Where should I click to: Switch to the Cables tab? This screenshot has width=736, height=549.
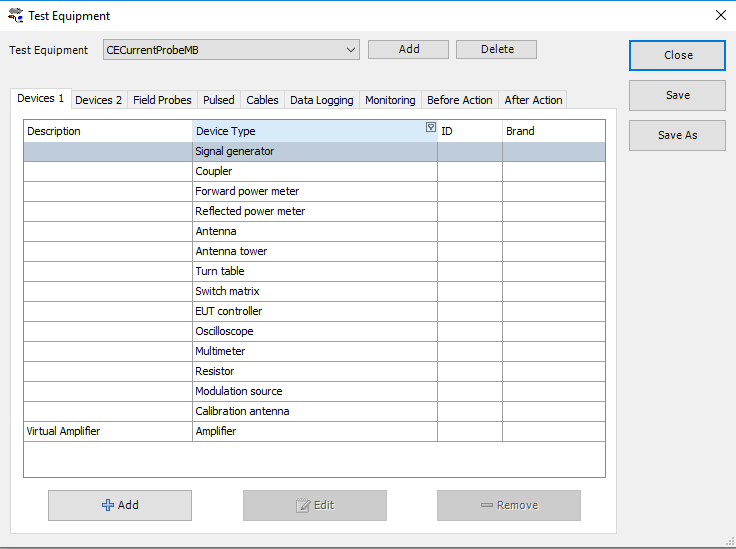point(262,100)
